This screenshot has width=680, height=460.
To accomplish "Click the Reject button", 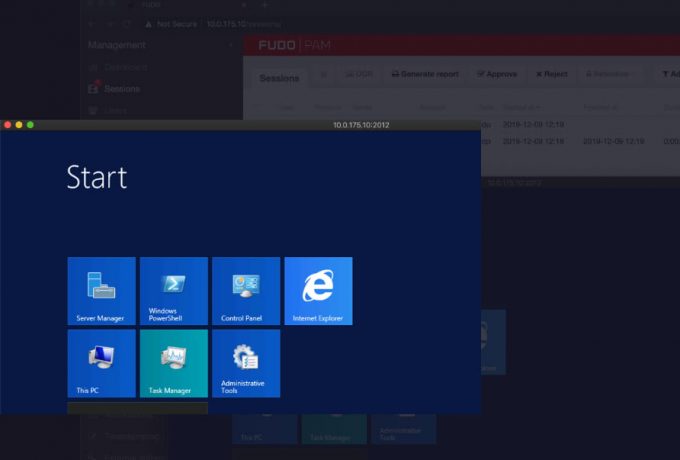I will (551, 74).
